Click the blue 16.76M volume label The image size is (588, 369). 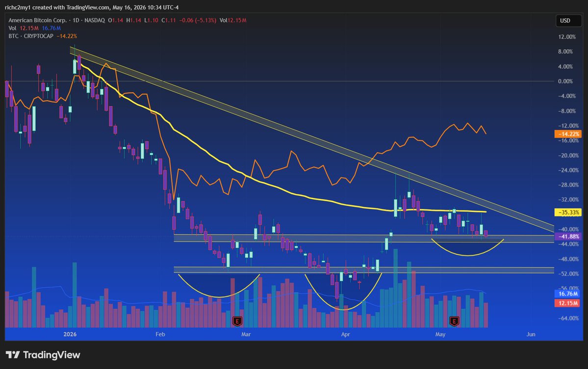point(568,294)
